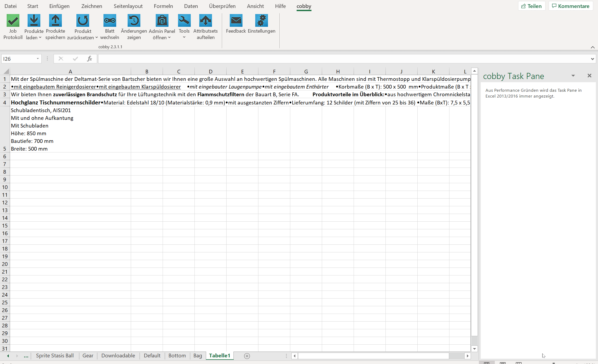Expand the Name Box dropdown arrow
This screenshot has width=598, height=364.
[38, 59]
